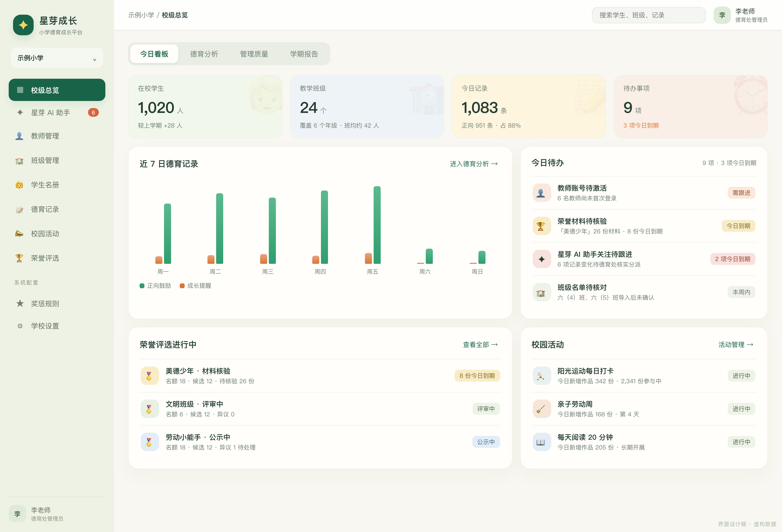
Task: Click the 周五 green bar in chart
Action: (377, 225)
